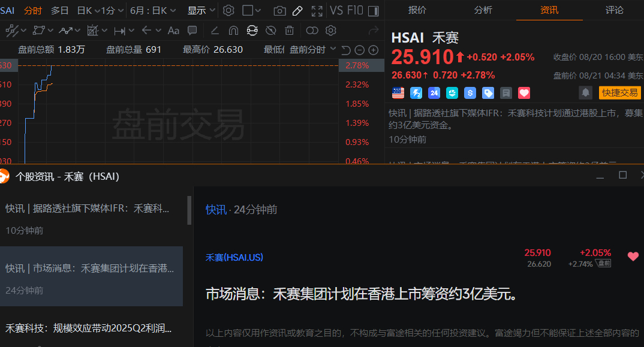Open the VS compare function
Image resolution: width=644 pixels, height=347 pixels.
pyautogui.click(x=336, y=10)
